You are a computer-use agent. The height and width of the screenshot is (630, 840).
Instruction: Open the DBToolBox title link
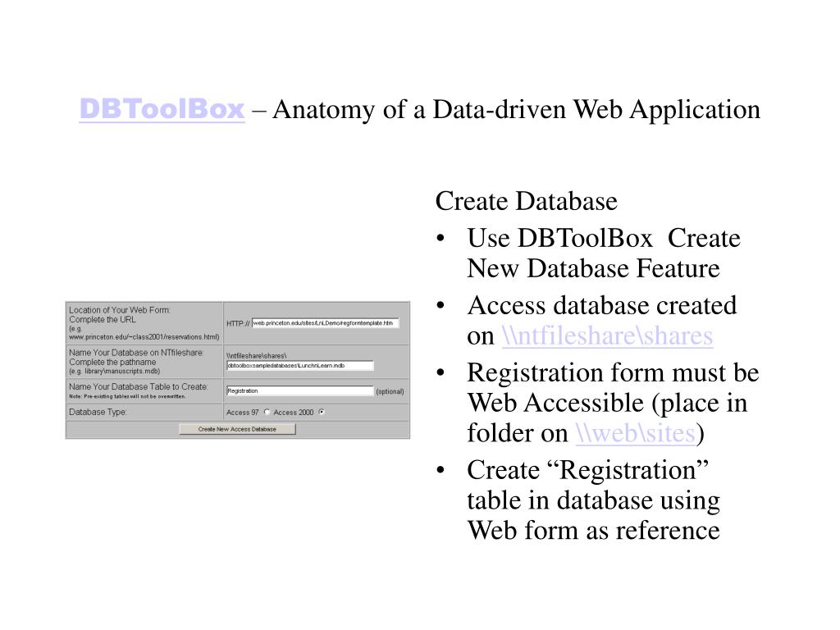click(x=162, y=109)
